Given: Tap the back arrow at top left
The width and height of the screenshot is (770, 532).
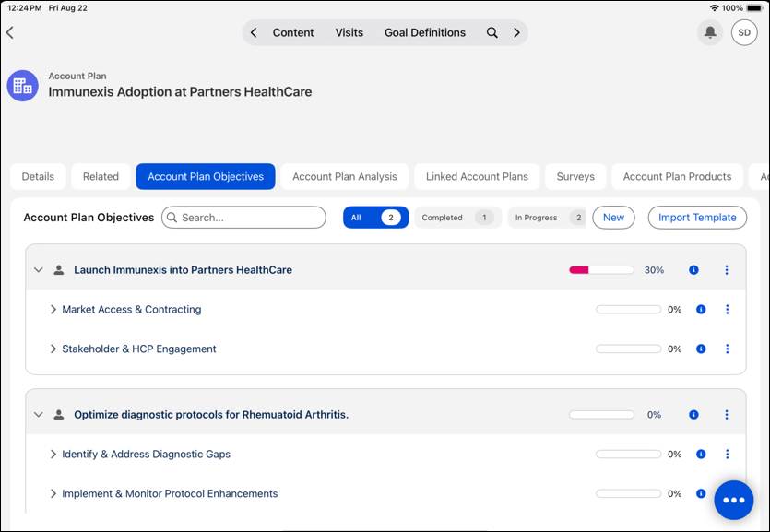Looking at the screenshot, I should pyautogui.click(x=10, y=32).
